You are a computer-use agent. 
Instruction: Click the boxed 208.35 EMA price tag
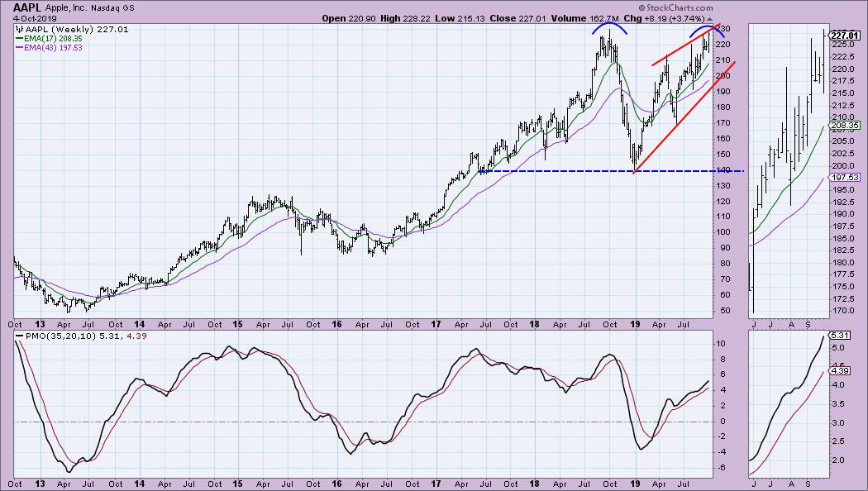(845, 126)
